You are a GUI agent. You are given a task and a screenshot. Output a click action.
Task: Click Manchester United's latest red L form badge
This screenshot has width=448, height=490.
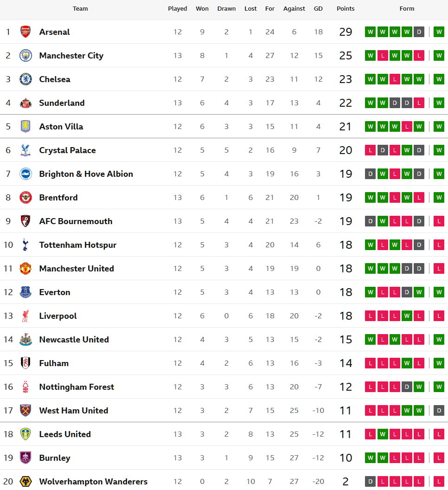click(439, 268)
